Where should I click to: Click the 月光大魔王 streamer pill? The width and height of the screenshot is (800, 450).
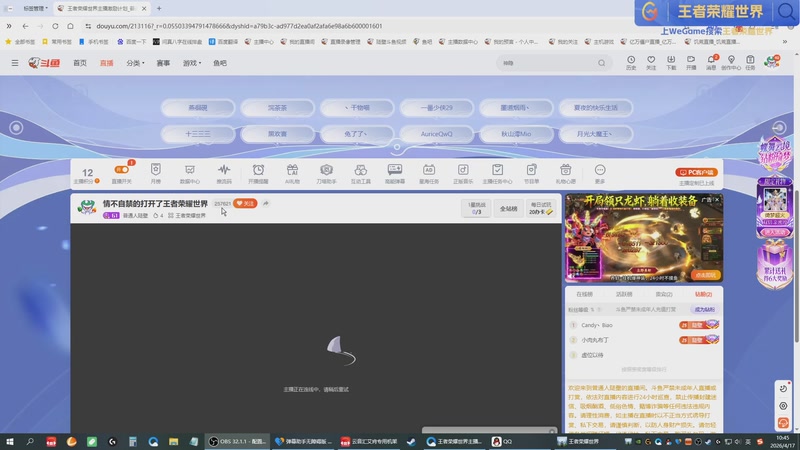(x=595, y=134)
